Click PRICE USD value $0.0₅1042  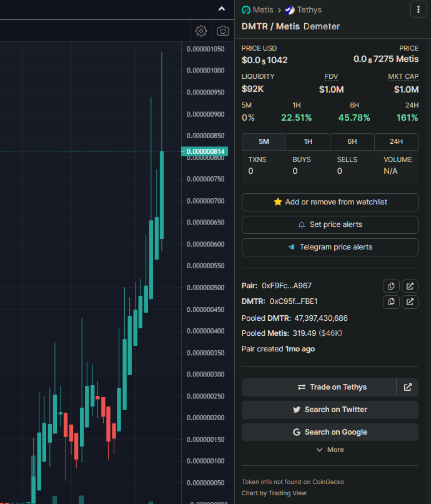[x=264, y=61]
